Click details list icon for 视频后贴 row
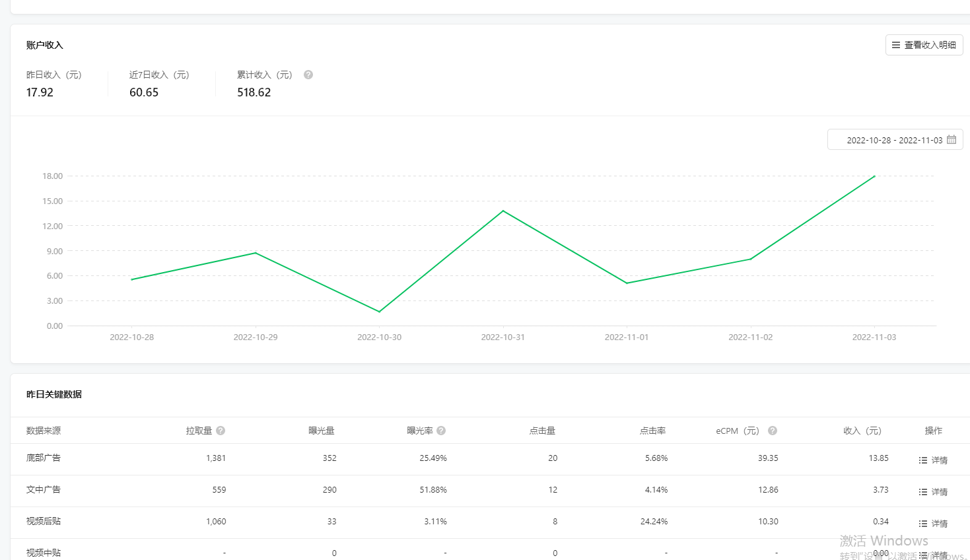970x560 pixels. (923, 524)
